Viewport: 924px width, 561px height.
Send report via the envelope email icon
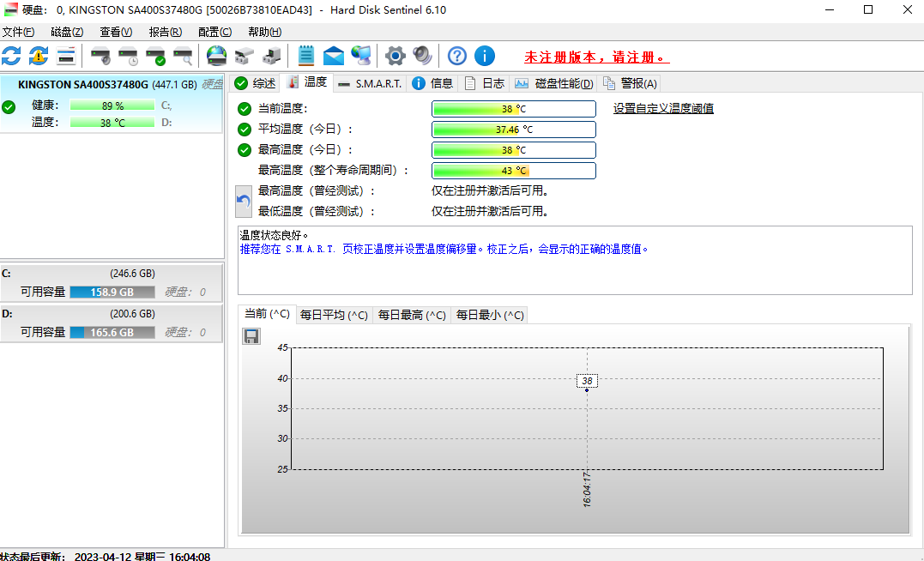334,55
